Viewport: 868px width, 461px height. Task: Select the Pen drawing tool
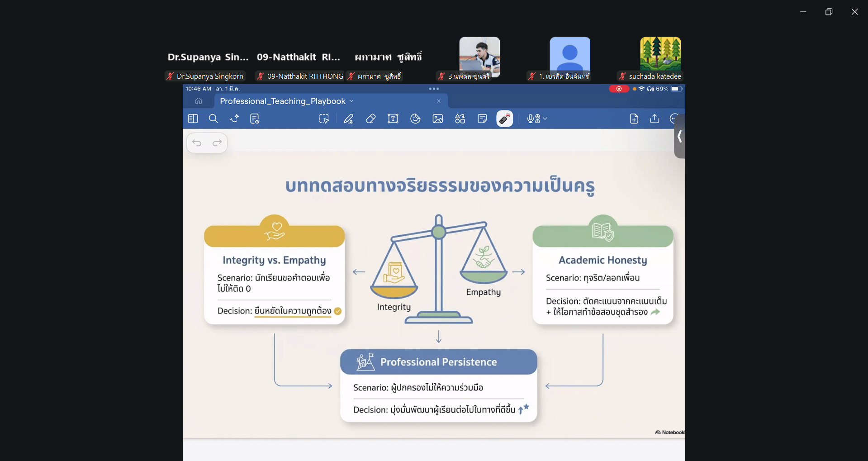(x=348, y=119)
